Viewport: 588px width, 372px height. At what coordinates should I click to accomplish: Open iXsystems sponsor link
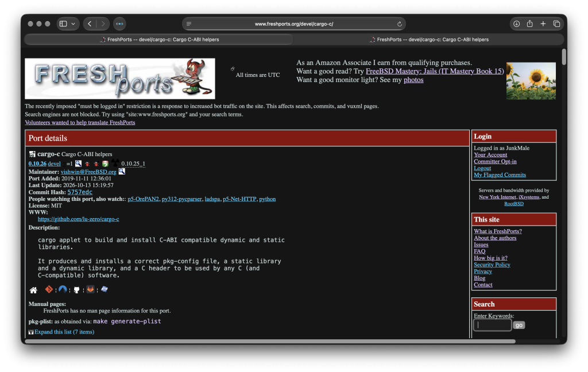tap(529, 197)
